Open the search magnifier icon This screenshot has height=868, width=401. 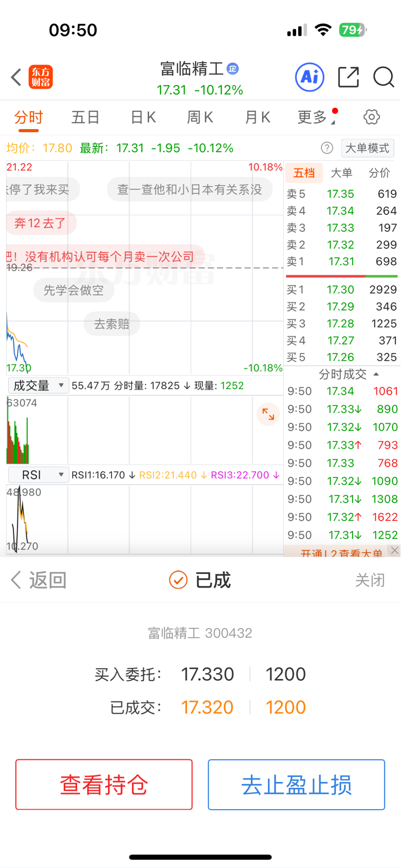pyautogui.click(x=384, y=77)
